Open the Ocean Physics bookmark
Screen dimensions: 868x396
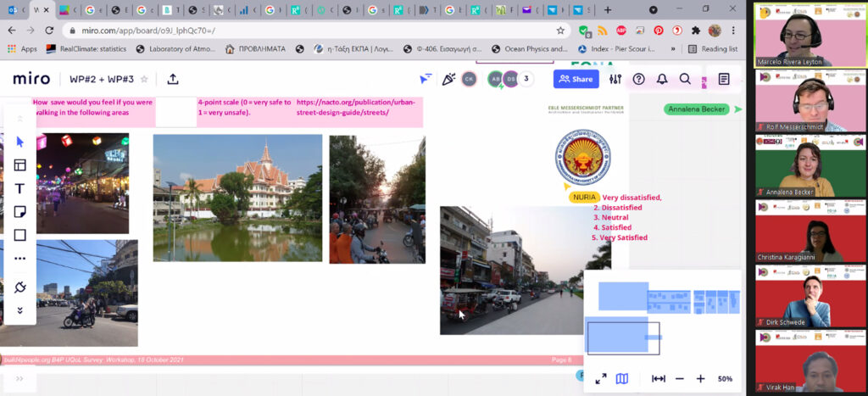click(x=530, y=48)
